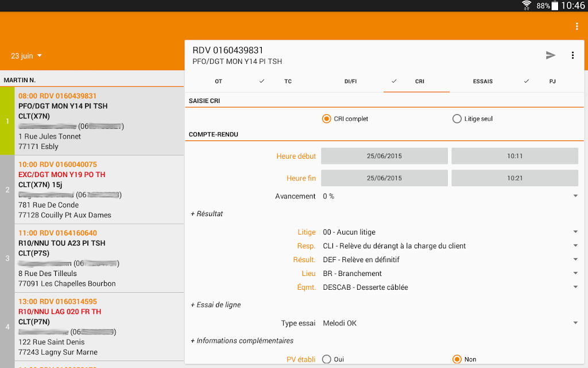
Task: Edit Heure fin time 10:21
Action: point(515,178)
